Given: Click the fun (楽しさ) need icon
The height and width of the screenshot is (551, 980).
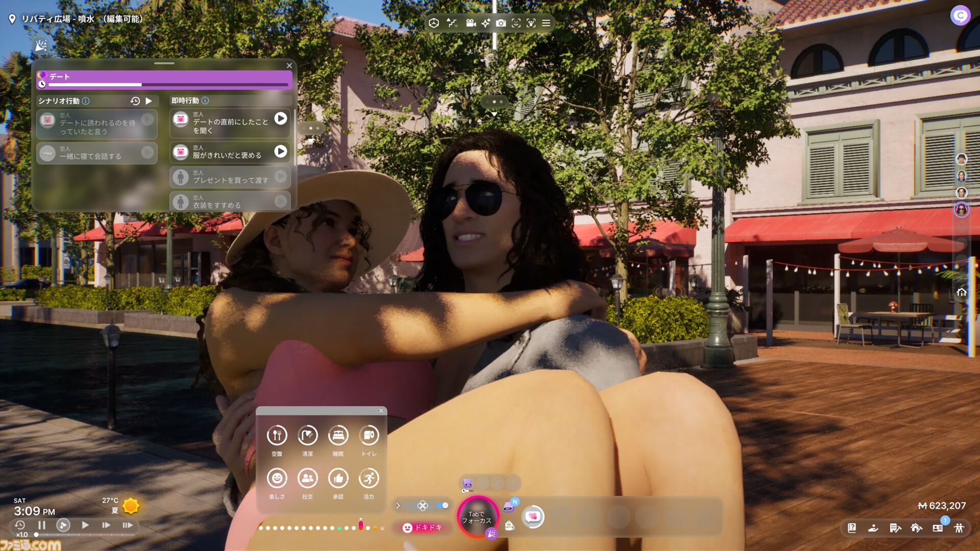Looking at the screenshot, I should tap(277, 478).
